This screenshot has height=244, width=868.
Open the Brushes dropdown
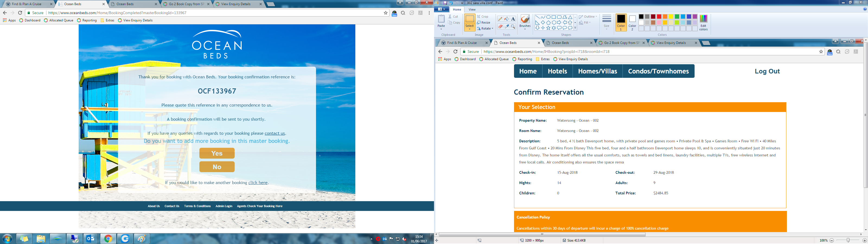tap(525, 29)
